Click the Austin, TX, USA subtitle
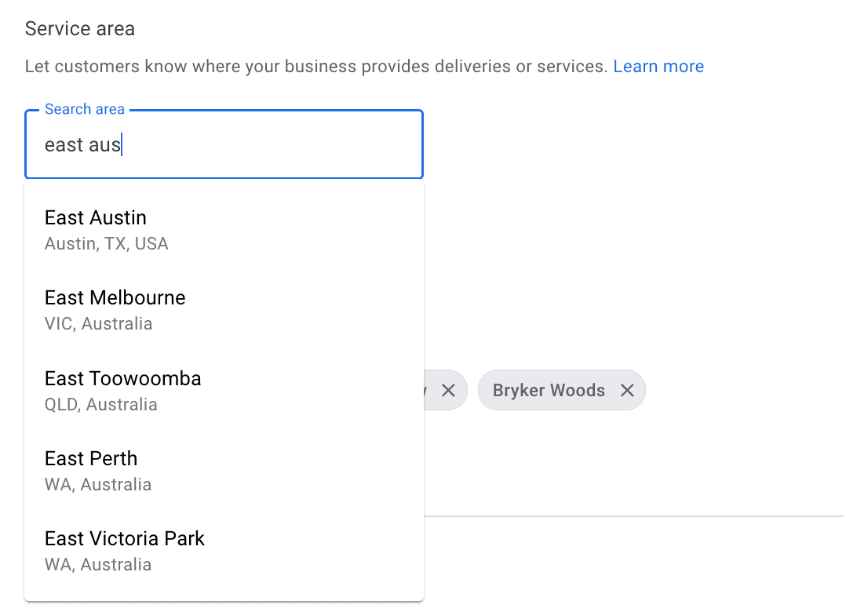The image size is (868, 612). (x=107, y=244)
